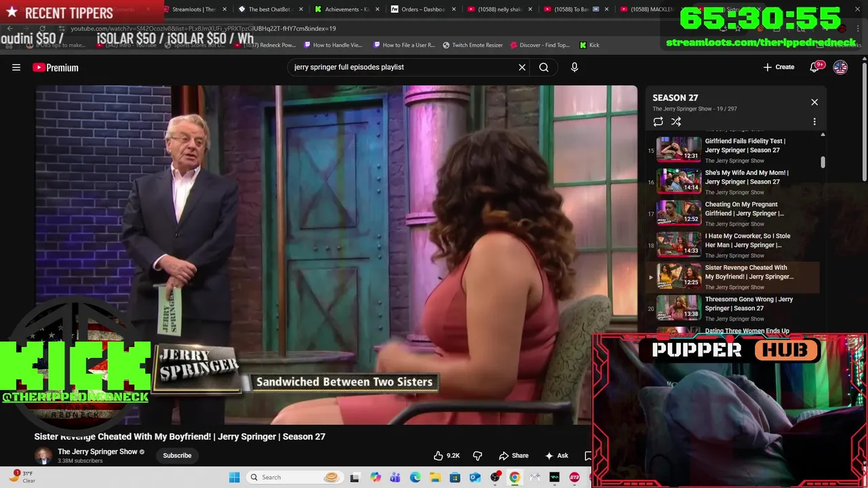Share the video
The image size is (868, 488).
point(513,455)
